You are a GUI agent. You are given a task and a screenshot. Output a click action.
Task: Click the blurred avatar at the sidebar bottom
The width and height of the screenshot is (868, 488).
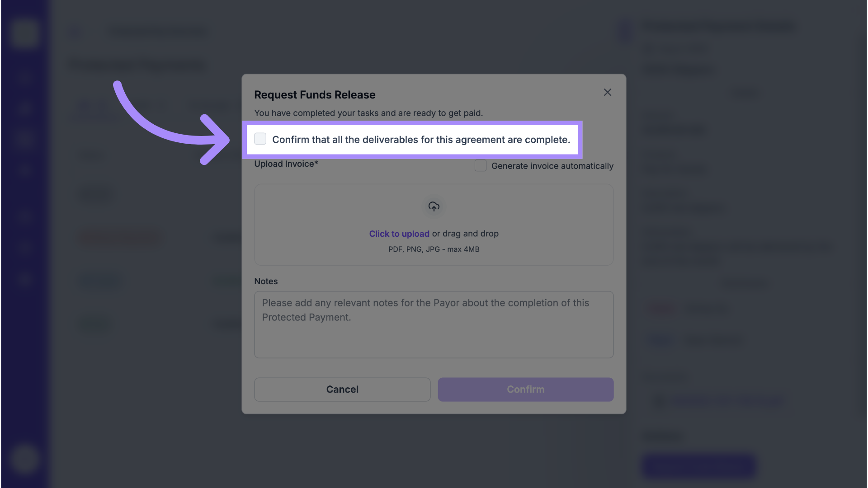coord(24,459)
